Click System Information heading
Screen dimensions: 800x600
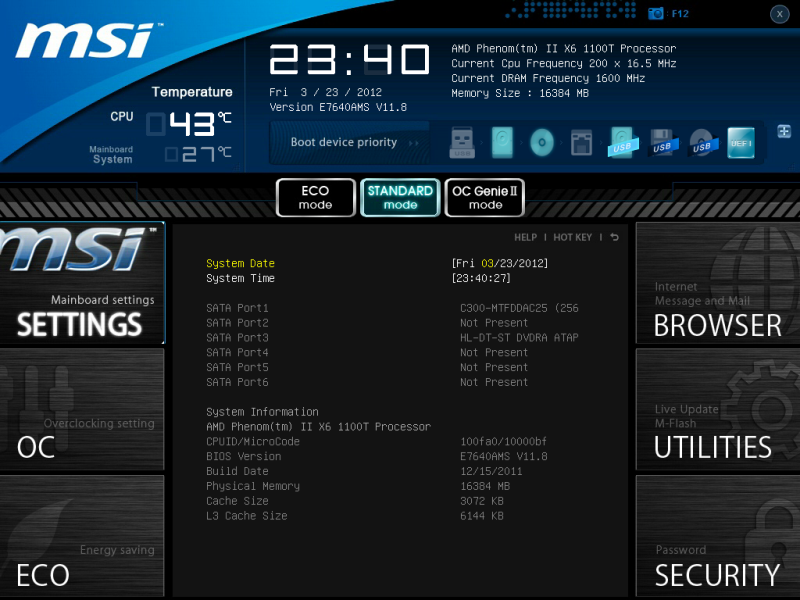[262, 412]
